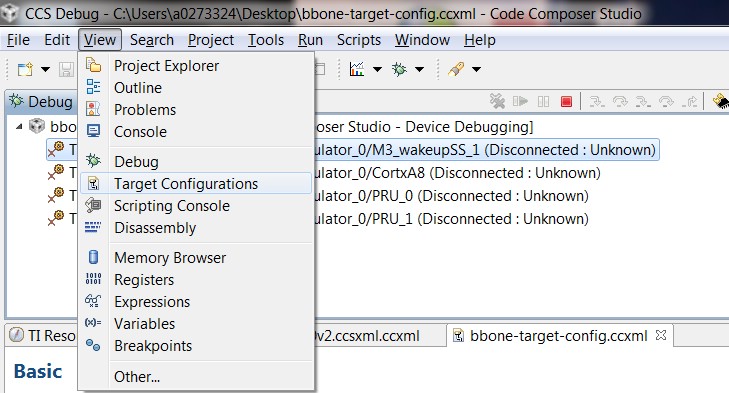Open dropdown arrow next to Debug bug icon
The height and width of the screenshot is (393, 729).
[419, 70]
